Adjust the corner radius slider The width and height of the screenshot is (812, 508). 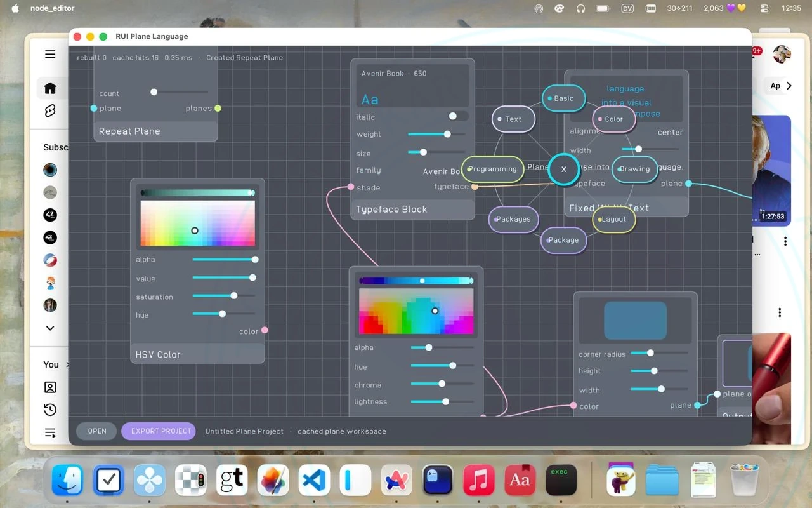(659, 352)
